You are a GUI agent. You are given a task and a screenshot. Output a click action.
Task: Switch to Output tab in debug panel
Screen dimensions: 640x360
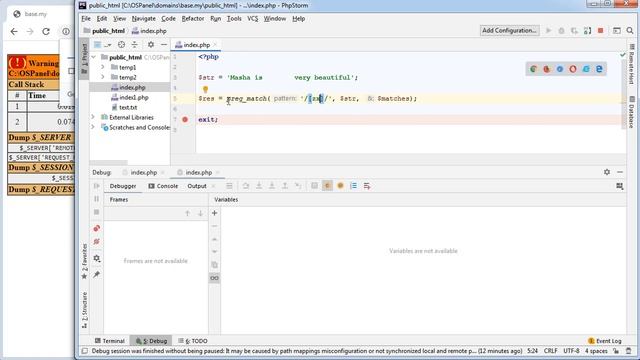point(197,186)
